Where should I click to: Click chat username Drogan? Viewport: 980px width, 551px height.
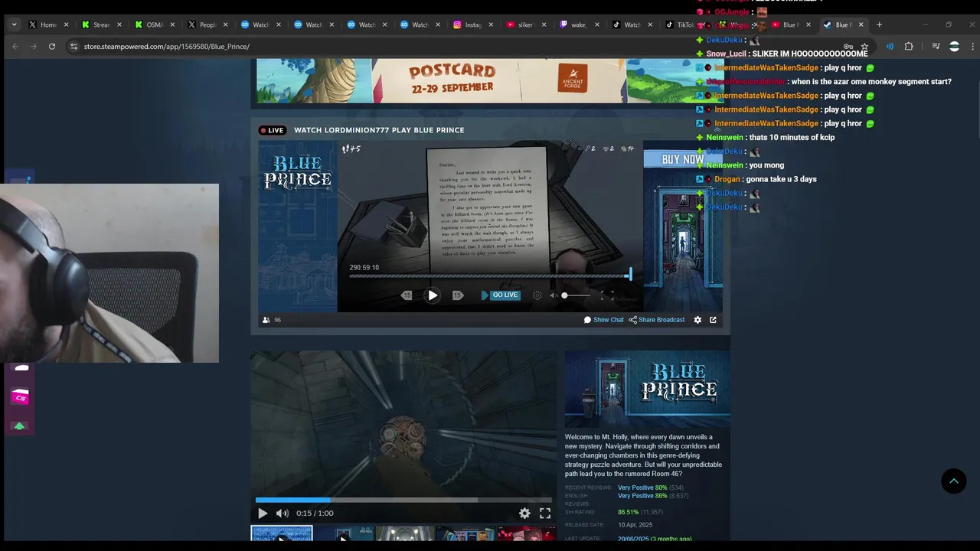(x=727, y=179)
